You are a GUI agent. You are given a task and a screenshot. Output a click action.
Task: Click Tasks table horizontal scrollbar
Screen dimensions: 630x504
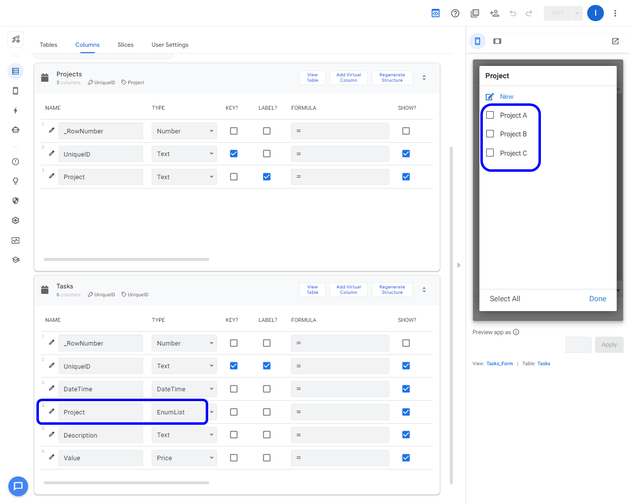127,482
